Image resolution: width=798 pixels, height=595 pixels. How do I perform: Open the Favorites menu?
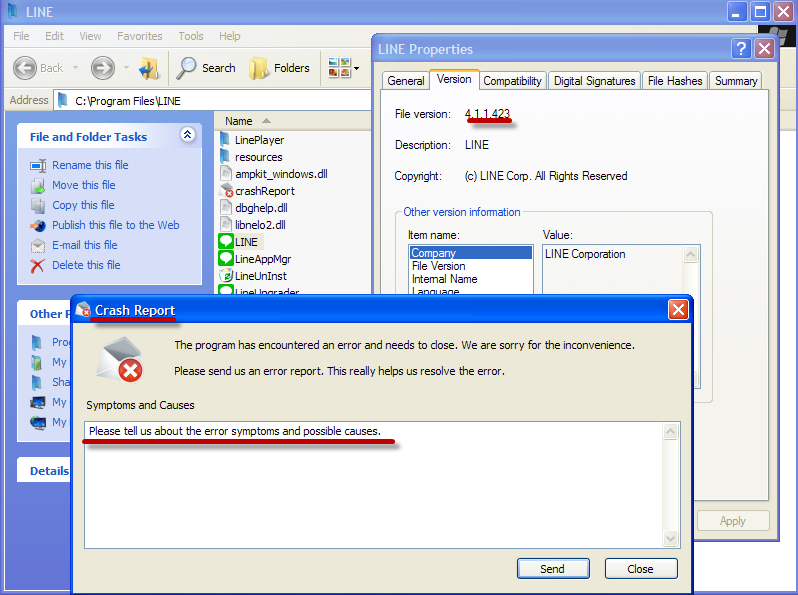pos(139,36)
